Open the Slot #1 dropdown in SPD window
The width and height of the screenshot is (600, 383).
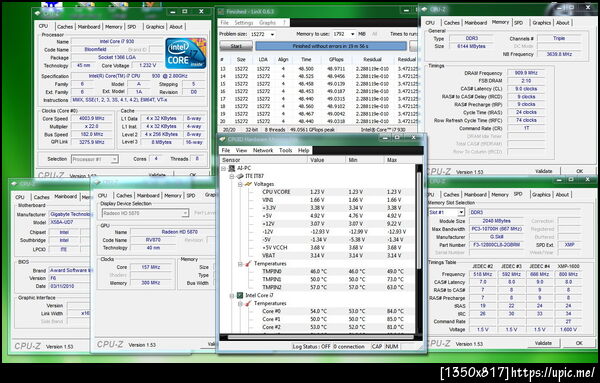point(461,212)
